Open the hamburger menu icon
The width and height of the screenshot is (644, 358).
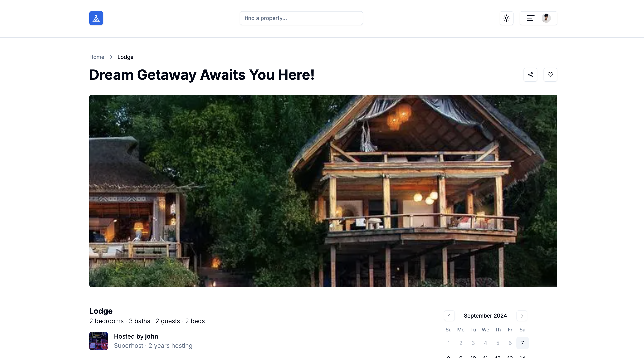(x=530, y=18)
